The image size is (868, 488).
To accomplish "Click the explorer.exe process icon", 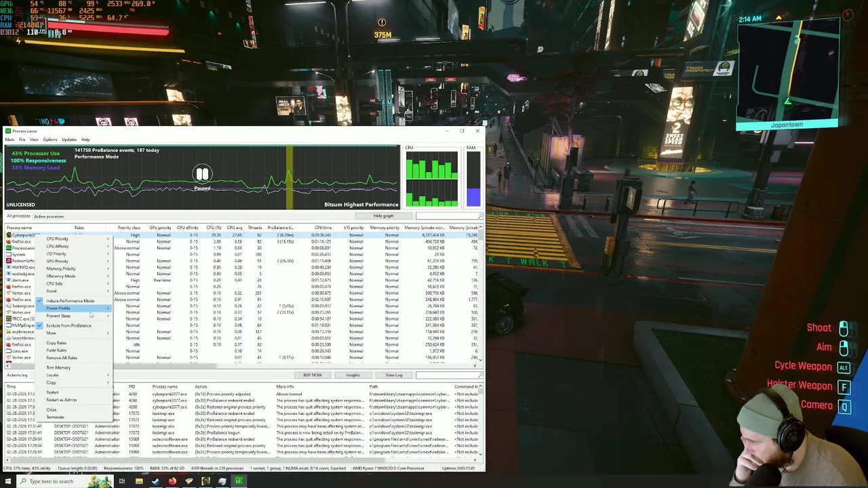I will tap(9, 331).
